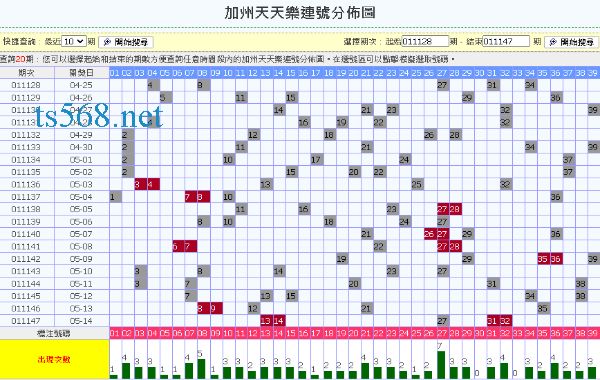Click gray cell 27 in row 011128
This screenshot has height=380, width=600.
(442, 85)
